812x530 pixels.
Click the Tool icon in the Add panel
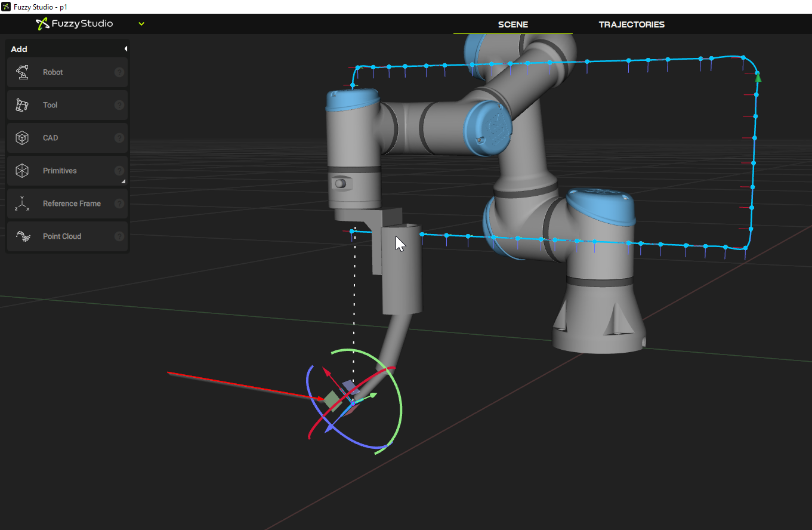[22, 105]
